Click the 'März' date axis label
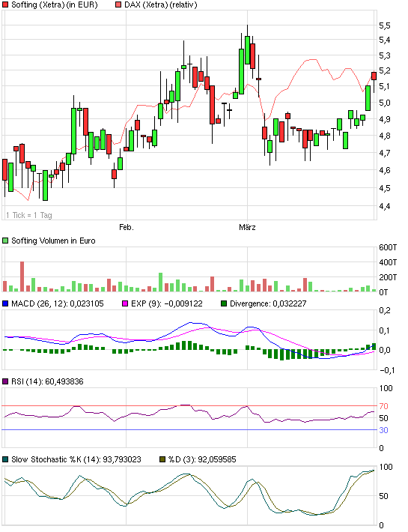Image resolution: width=408 pixels, height=532 pixels. pyautogui.click(x=247, y=227)
